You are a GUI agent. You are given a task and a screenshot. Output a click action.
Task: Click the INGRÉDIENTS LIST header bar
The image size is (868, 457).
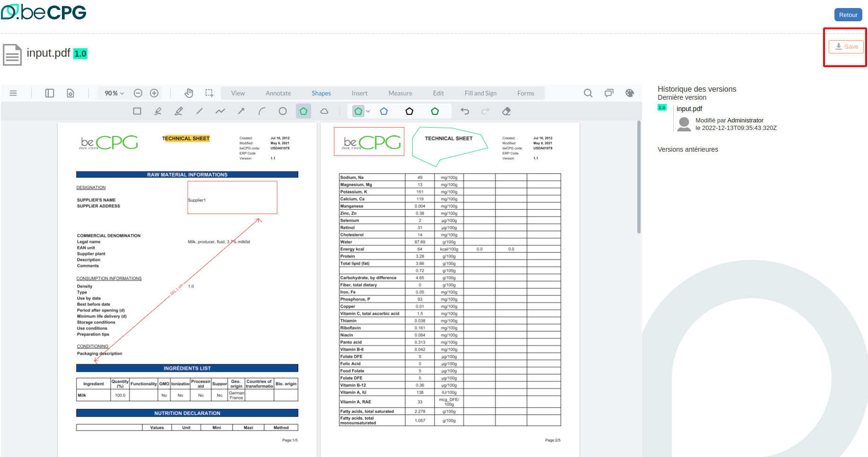[x=187, y=368]
